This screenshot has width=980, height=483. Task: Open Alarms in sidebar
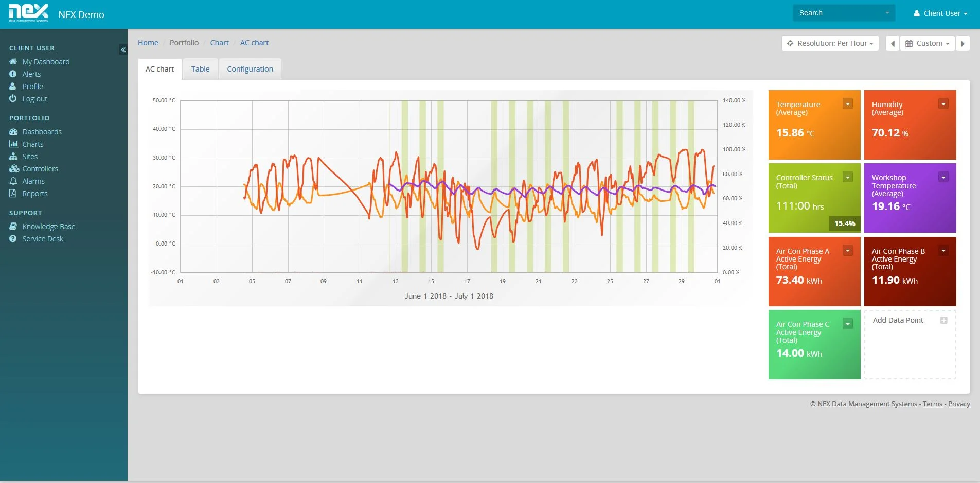point(33,181)
